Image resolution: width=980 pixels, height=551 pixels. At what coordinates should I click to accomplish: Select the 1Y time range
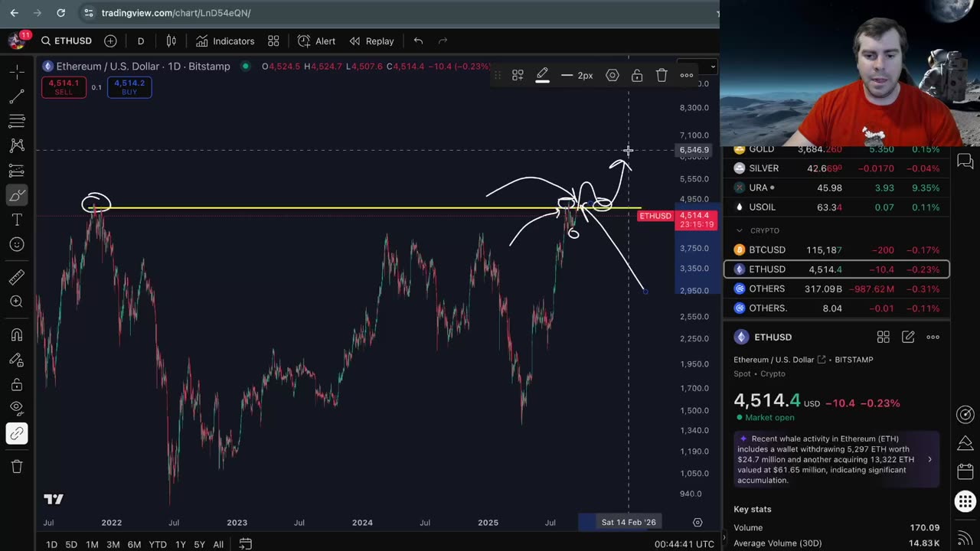tap(181, 544)
